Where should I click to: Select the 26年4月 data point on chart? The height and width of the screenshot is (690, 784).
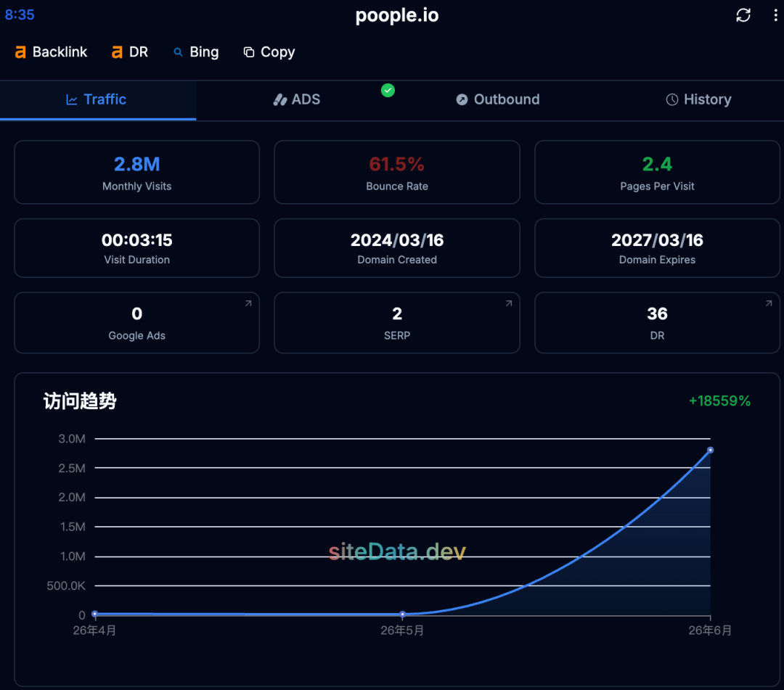[94, 614]
